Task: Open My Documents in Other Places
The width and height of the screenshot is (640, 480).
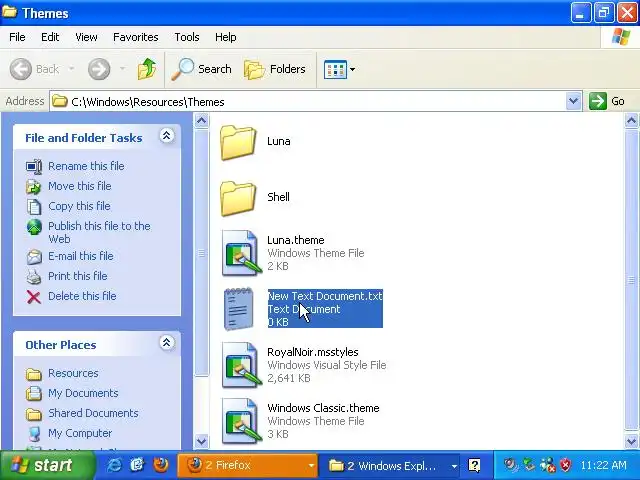Action: click(x=83, y=393)
